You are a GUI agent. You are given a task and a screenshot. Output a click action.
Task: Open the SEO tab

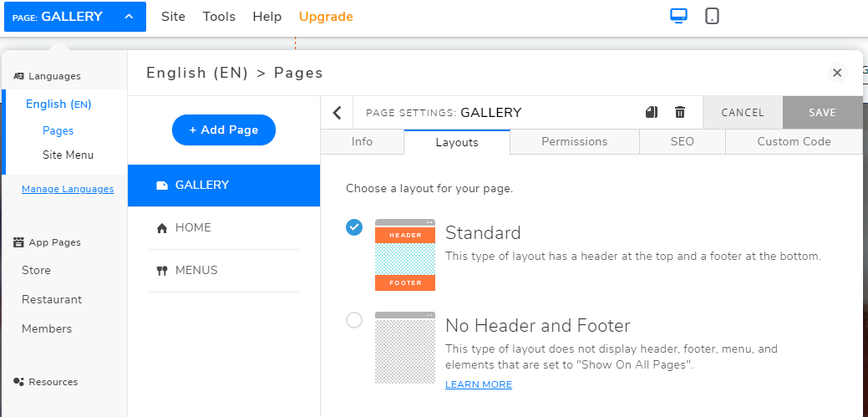point(682,142)
